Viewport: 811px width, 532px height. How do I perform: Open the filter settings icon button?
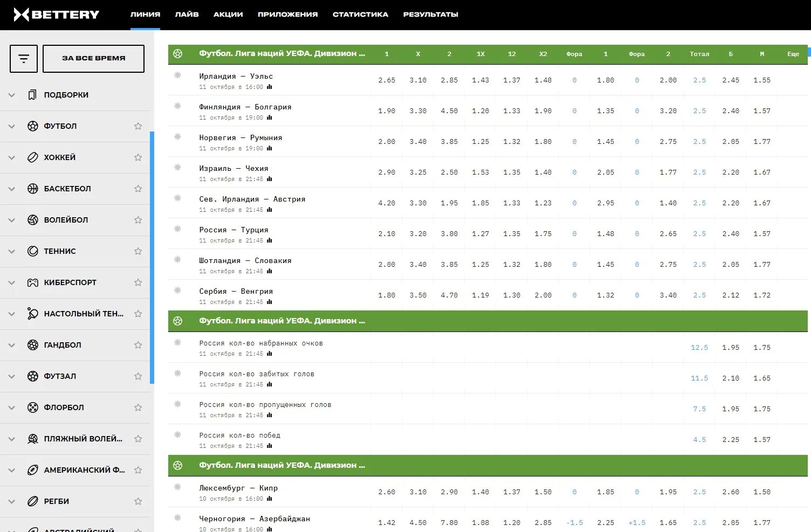pyautogui.click(x=24, y=58)
